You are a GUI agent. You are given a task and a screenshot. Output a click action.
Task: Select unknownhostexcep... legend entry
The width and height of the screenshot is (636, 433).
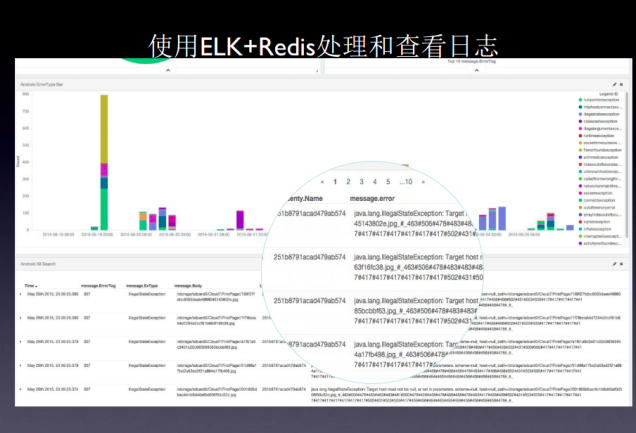coord(602,171)
